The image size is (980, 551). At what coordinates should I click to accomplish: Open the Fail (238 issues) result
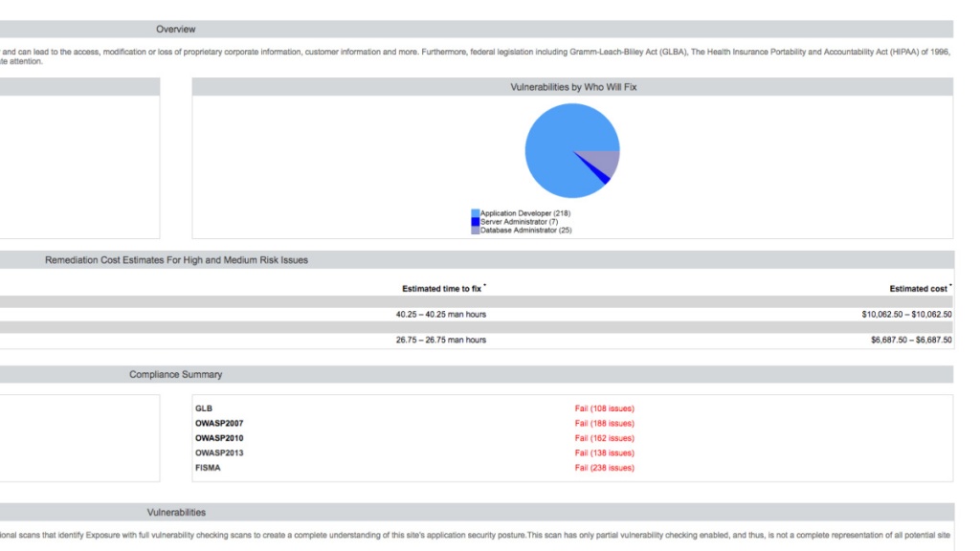(605, 468)
